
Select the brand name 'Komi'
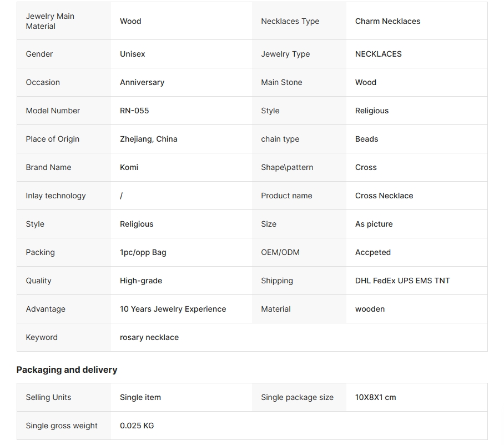point(129,167)
